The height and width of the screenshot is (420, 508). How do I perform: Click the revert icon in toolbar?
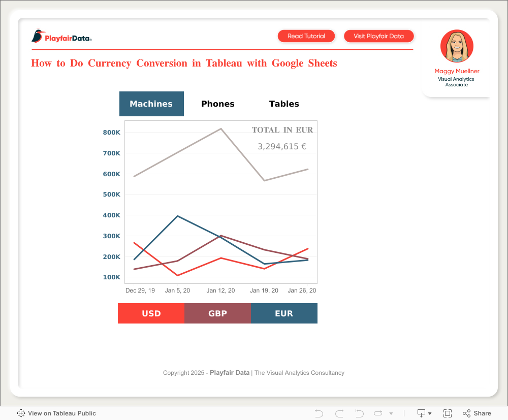359,413
